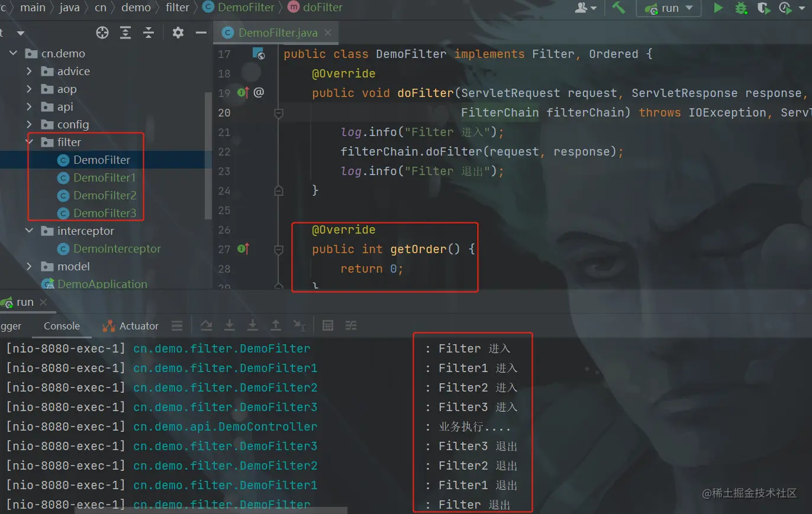
Task: Open DemoFilter1 in project tree
Action: [x=104, y=177]
